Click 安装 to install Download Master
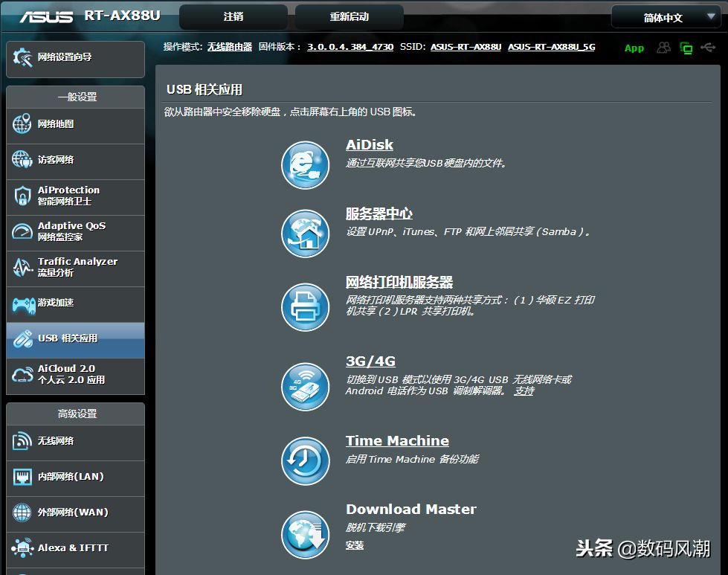Viewport: 728px width, 575px height. click(x=355, y=545)
